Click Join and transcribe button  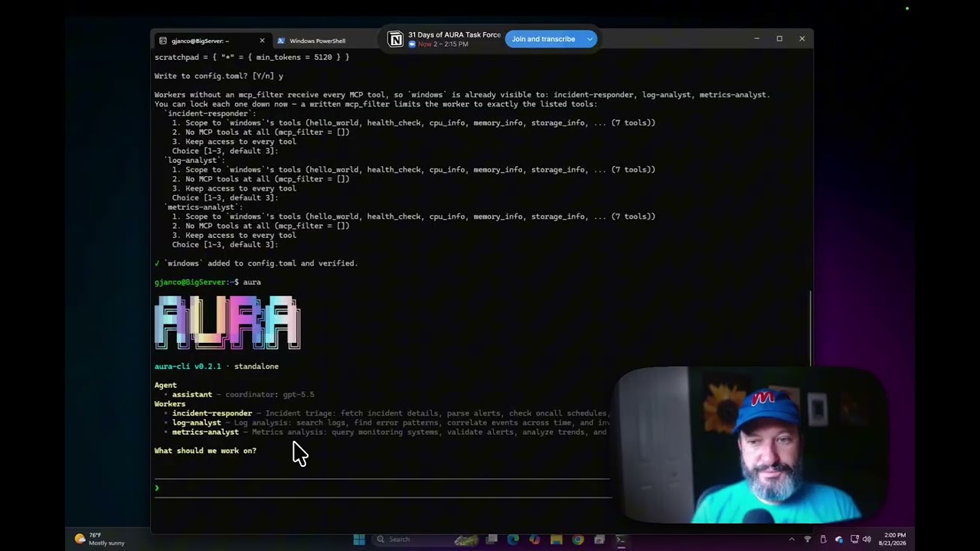tap(544, 39)
